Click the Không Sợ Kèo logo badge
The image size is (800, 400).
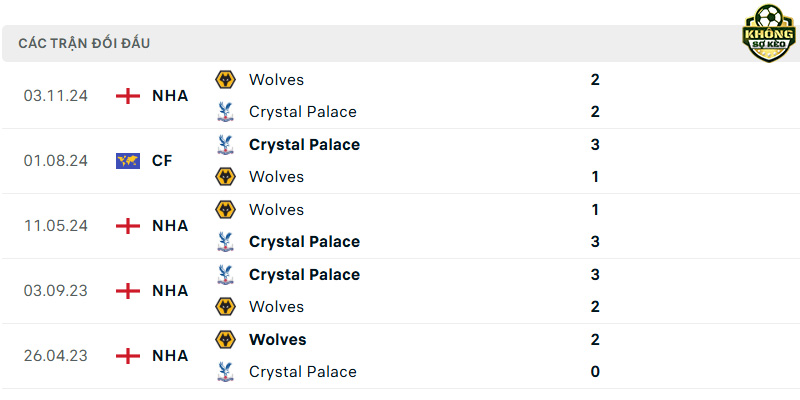[x=769, y=33]
